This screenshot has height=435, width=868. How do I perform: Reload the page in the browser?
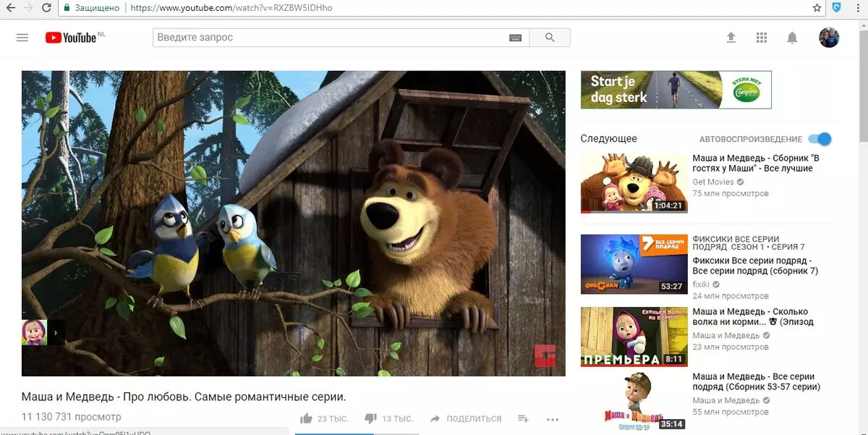(46, 8)
